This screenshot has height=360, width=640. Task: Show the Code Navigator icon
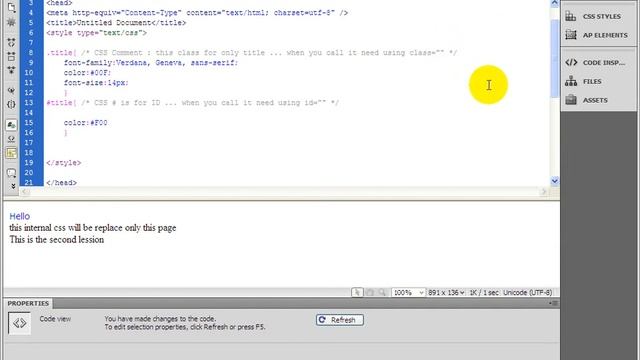tap(11, 22)
